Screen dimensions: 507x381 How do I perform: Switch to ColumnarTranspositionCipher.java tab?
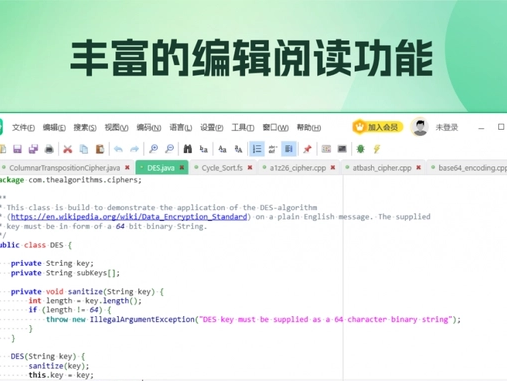tap(64, 168)
